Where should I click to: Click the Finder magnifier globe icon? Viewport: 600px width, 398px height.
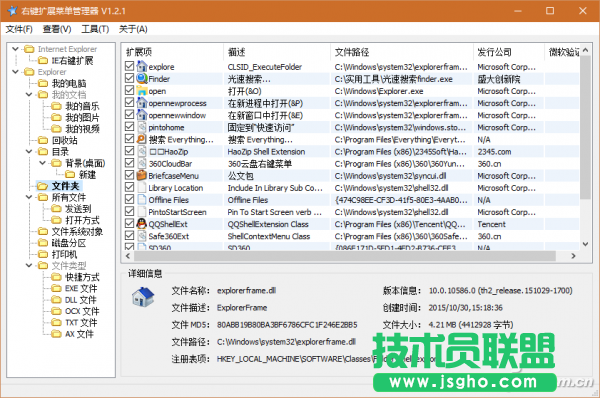[142, 78]
